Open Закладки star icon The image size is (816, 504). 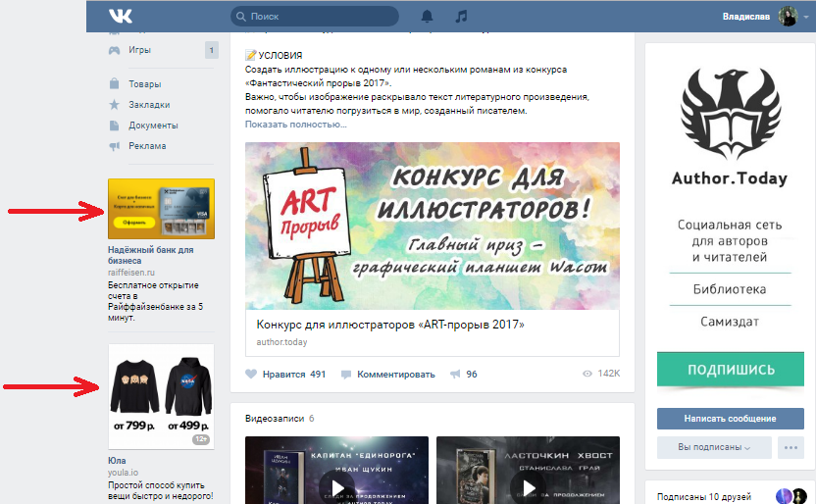point(114,105)
